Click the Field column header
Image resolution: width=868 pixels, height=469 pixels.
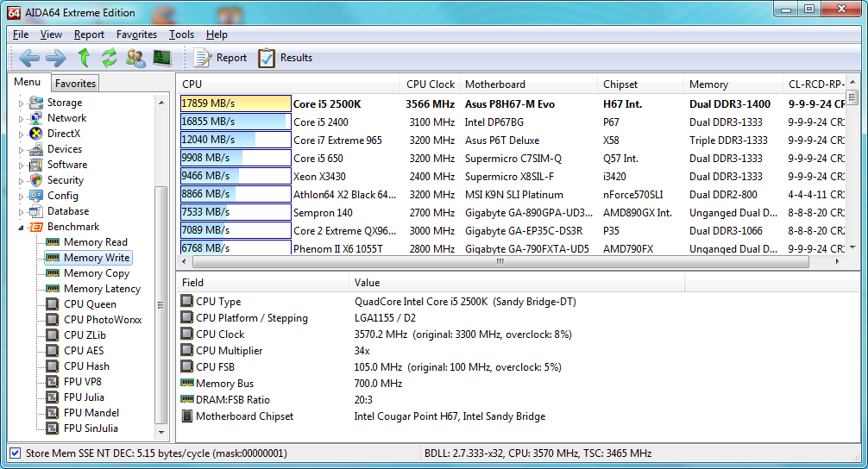[262, 283]
